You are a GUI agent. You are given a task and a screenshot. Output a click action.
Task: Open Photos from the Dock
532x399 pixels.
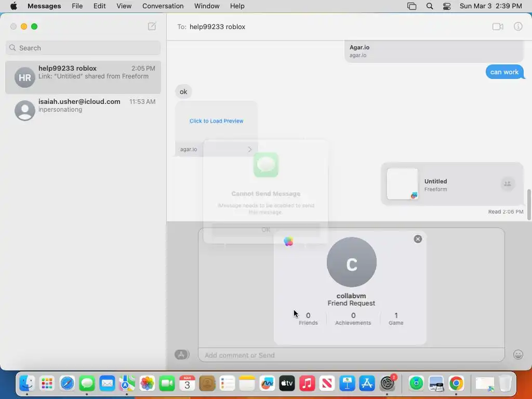click(x=147, y=383)
